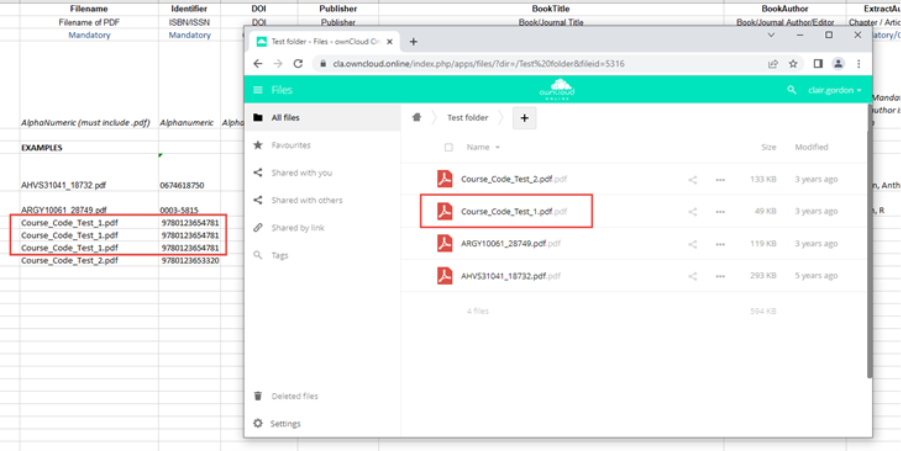Image resolution: width=901 pixels, height=451 pixels.
Task: Open the browser side panel icon
Action: pyautogui.click(x=818, y=64)
